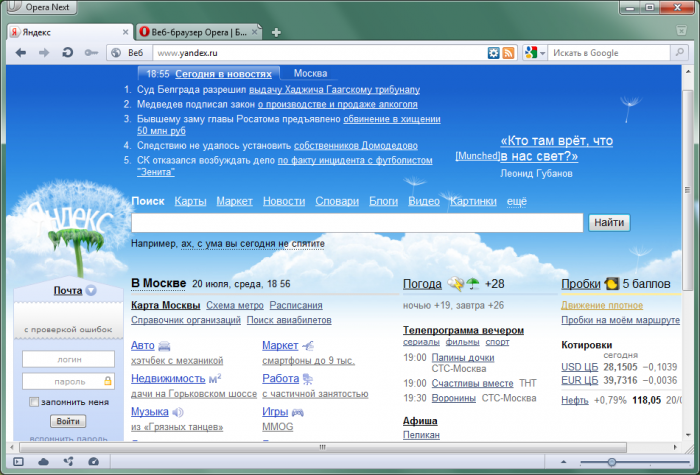Screen dimensions: 700x475
Task: Click the horizontal scrollbar thumb
Action: pos(323,447)
